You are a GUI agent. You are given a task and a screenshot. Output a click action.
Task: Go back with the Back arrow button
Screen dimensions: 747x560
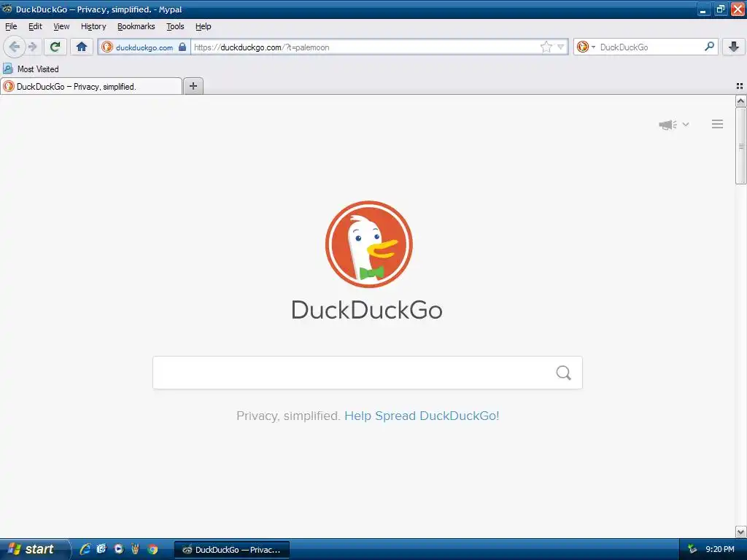tap(15, 47)
